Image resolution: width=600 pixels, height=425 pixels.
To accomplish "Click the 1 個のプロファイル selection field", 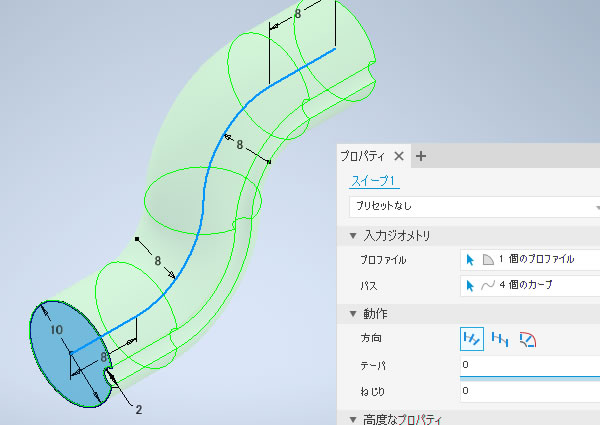I will point(530,260).
